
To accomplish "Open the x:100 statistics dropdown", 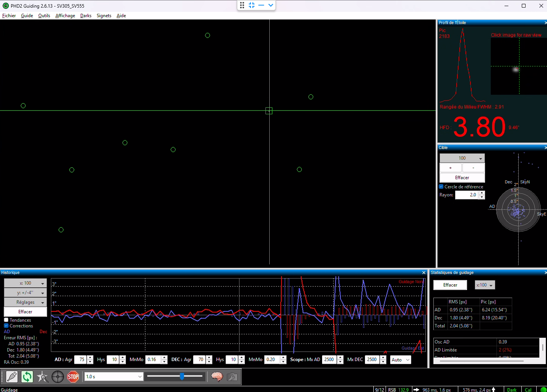I will point(485,285).
